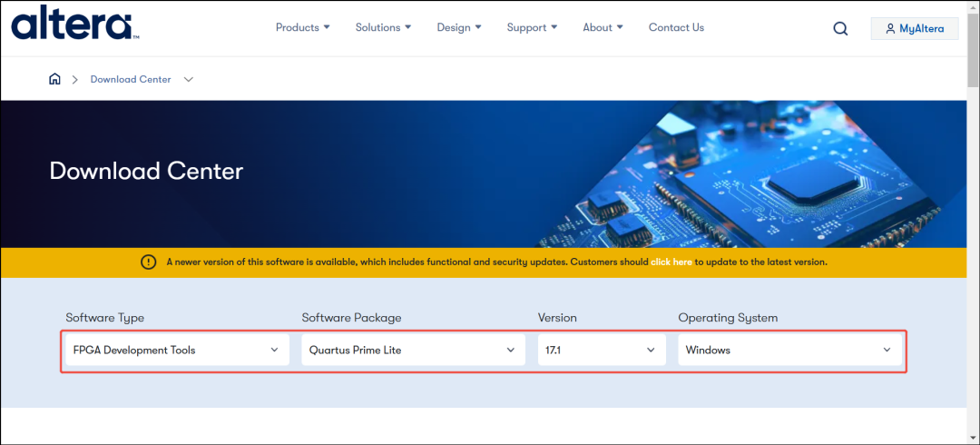
Task: Open the Support menu
Action: point(532,27)
